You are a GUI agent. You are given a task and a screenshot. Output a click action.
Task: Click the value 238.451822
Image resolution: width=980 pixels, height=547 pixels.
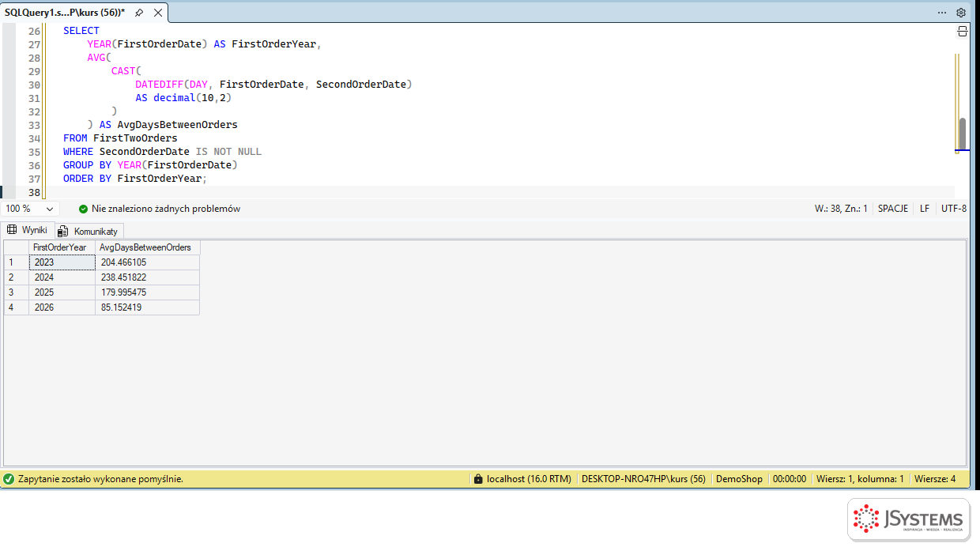pyautogui.click(x=147, y=277)
